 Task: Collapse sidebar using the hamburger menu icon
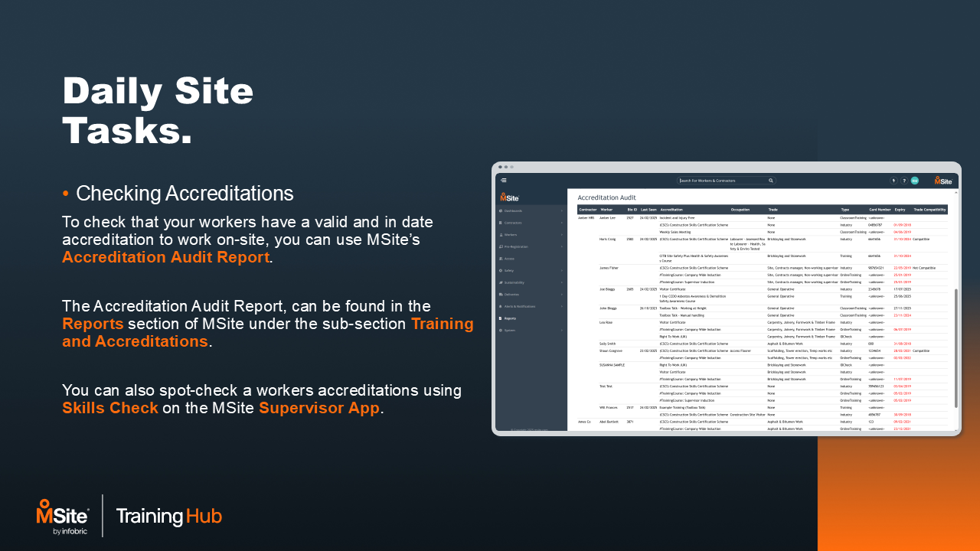tap(504, 181)
